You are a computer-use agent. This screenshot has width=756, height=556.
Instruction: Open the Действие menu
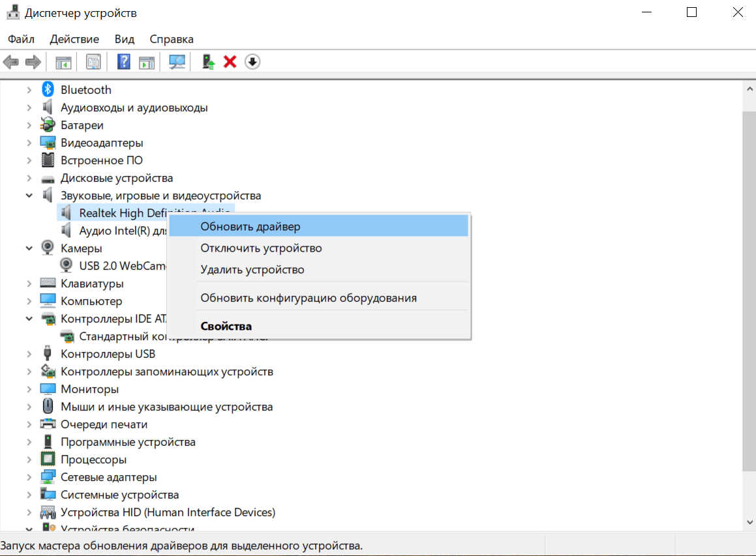click(74, 39)
